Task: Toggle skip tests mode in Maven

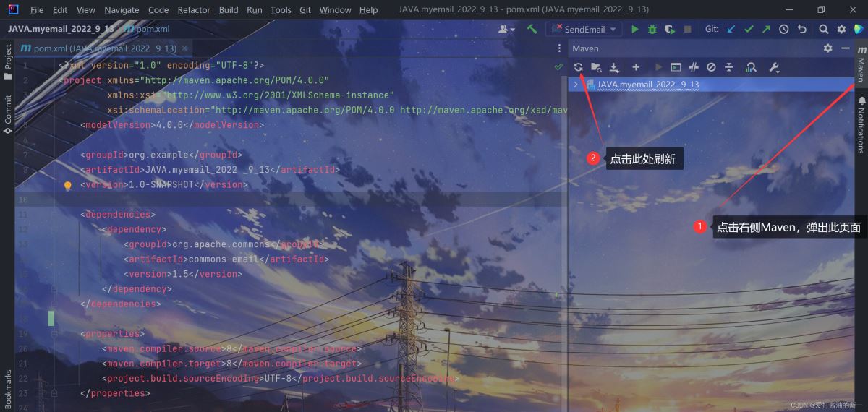Action: [x=711, y=67]
